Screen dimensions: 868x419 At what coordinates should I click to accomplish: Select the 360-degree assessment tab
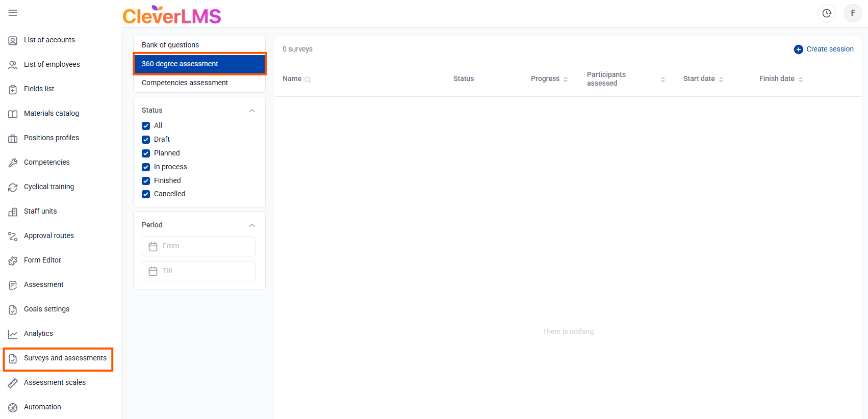[199, 64]
